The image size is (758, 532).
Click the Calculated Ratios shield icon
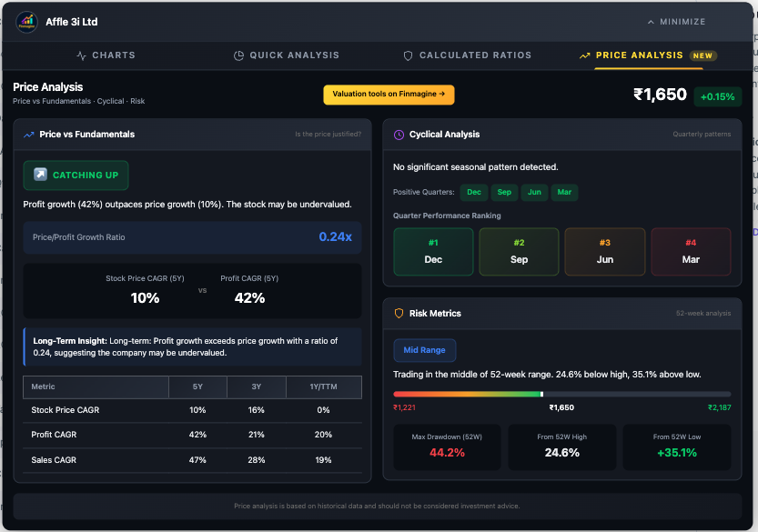click(x=407, y=55)
